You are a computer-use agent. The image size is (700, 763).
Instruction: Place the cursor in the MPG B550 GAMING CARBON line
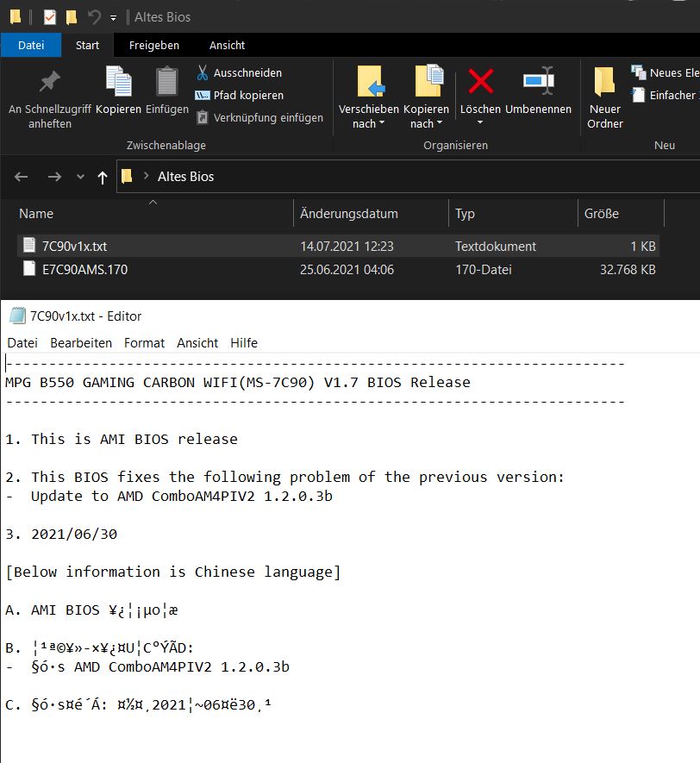click(x=238, y=383)
